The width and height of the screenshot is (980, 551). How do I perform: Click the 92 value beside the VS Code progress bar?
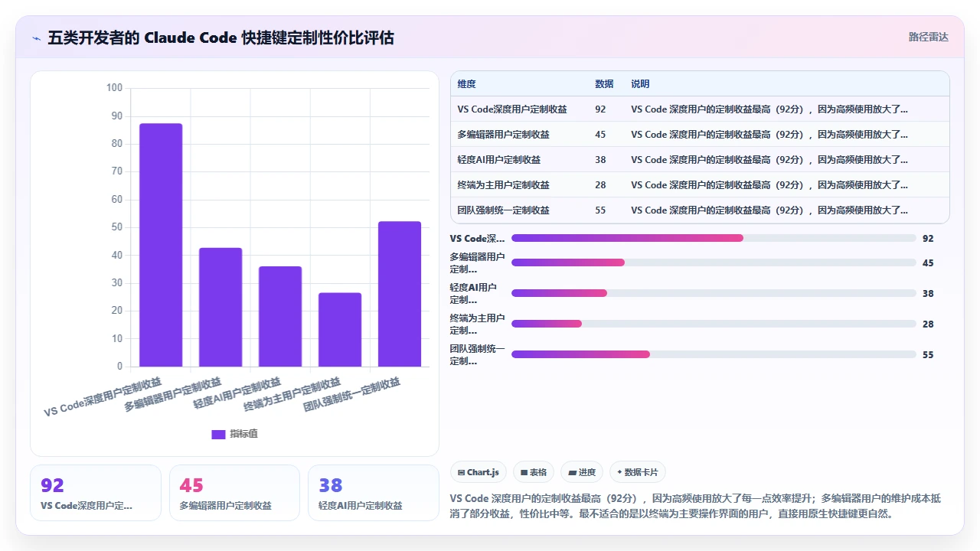click(928, 238)
